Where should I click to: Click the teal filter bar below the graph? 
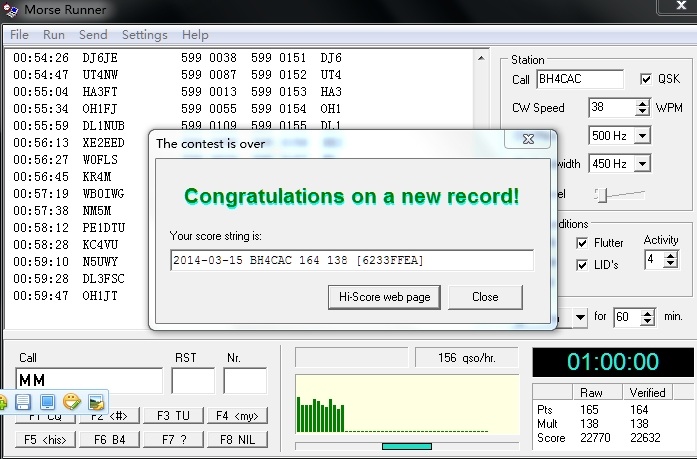(x=407, y=446)
